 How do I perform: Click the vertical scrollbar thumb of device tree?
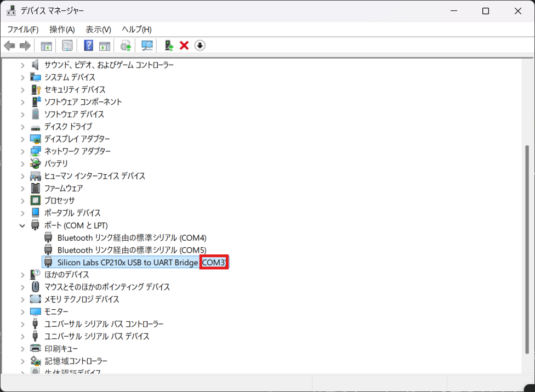point(527,249)
